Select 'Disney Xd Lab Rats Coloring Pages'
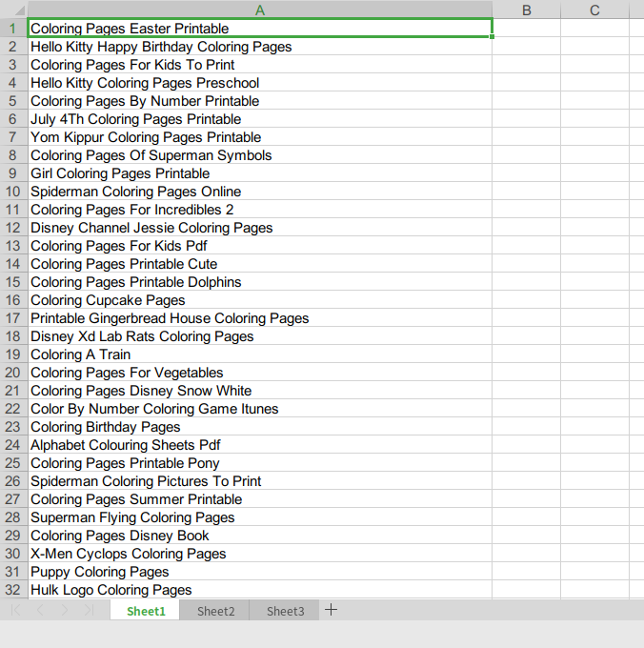The height and width of the screenshot is (648, 644). 260,336
